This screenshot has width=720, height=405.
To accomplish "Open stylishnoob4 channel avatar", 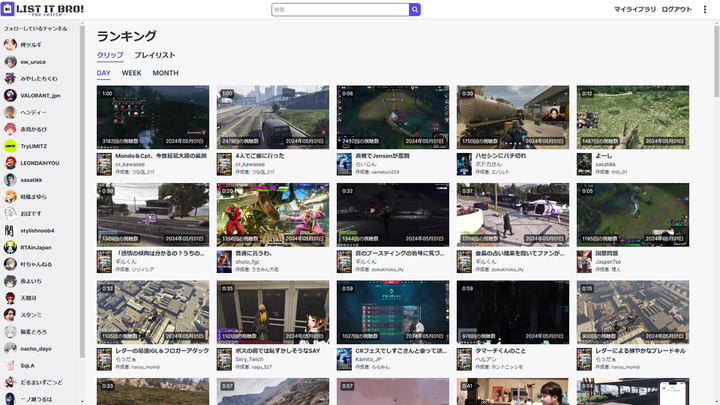I will coord(10,231).
